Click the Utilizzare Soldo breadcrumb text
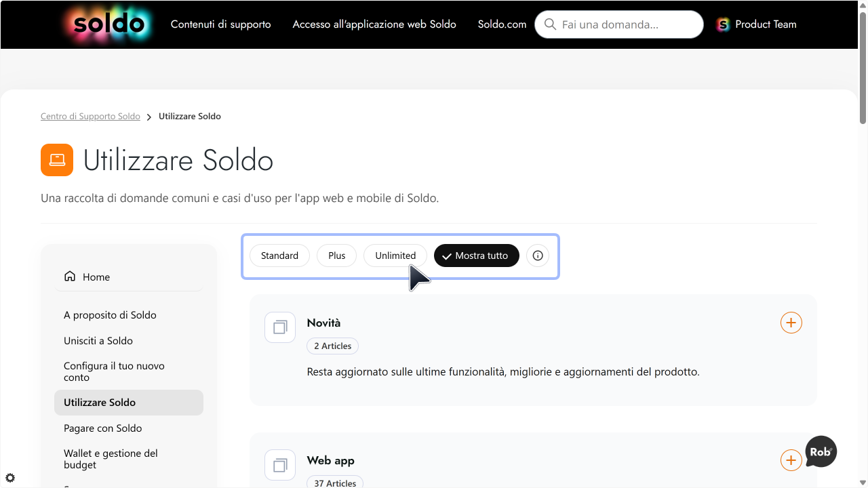This screenshot has height=488, width=868. pyautogui.click(x=190, y=117)
